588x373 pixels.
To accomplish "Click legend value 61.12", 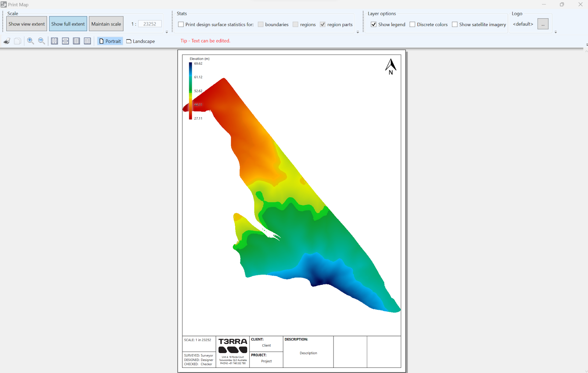I will [x=198, y=77].
